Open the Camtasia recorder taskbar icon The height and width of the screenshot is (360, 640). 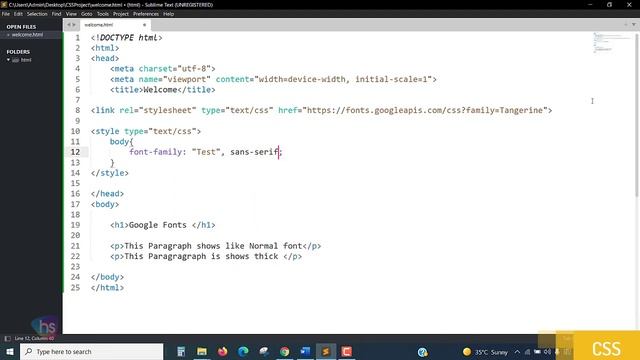point(347,351)
